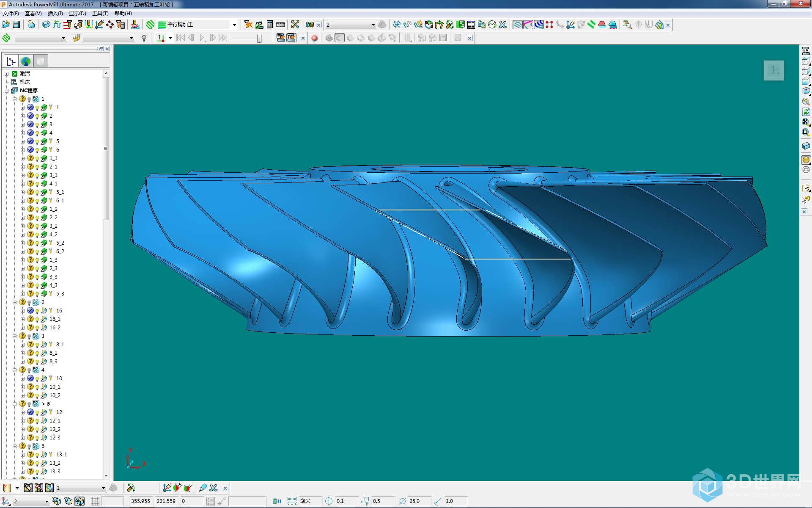Click the diameter icon next to 25.0
Screen dimensions: 812x508
[x=402, y=501]
